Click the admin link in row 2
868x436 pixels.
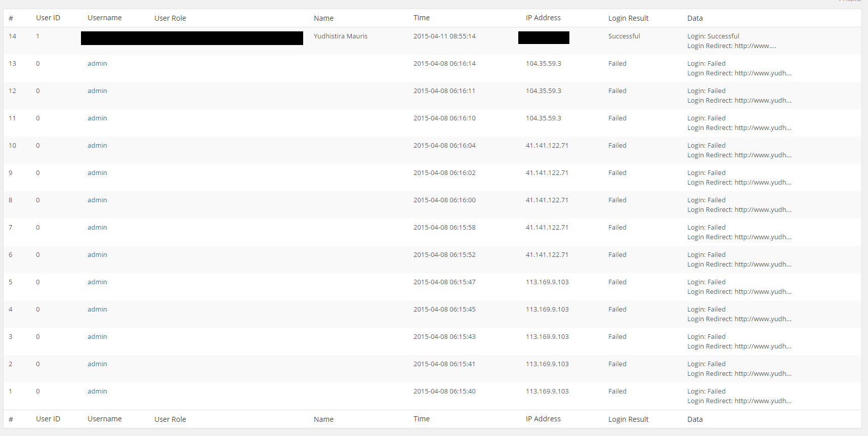97,364
